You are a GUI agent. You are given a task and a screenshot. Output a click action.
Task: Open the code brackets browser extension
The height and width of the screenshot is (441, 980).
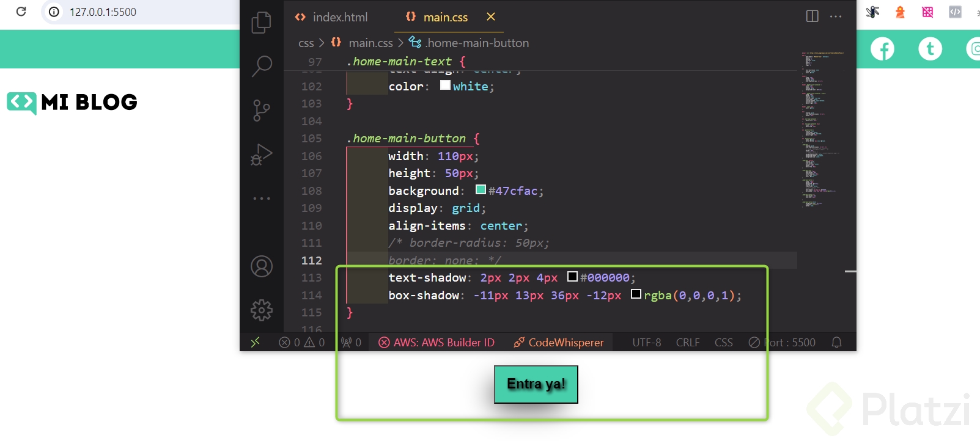pyautogui.click(x=955, y=12)
